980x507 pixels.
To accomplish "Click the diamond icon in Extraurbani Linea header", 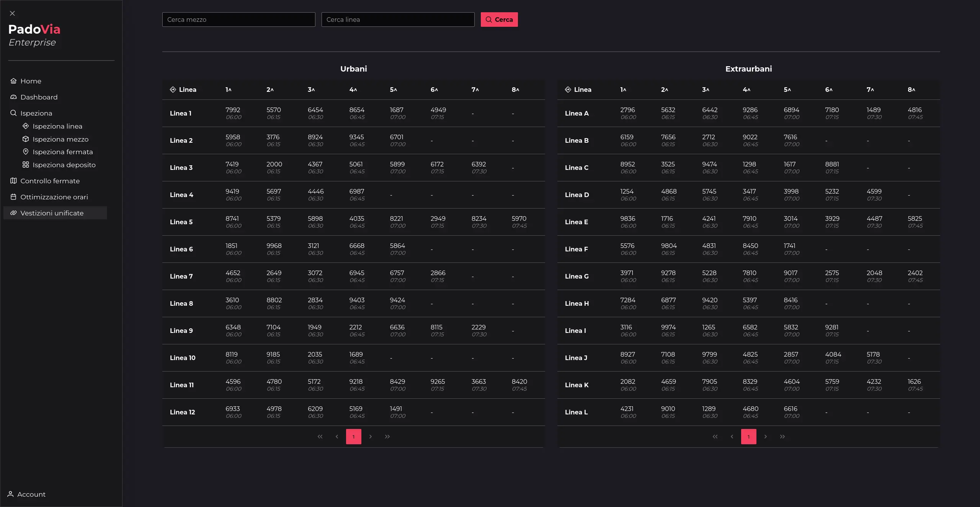I will click(568, 90).
